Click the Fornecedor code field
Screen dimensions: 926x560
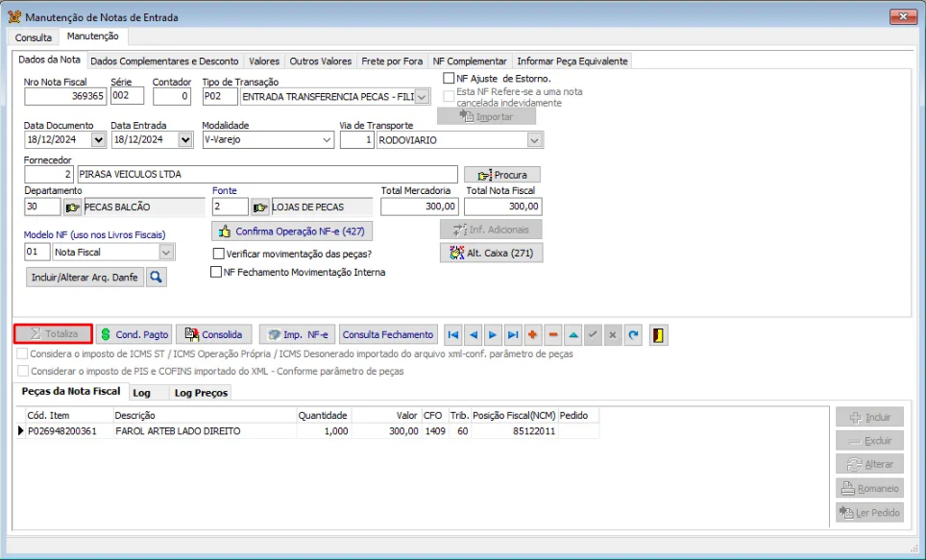point(49,174)
